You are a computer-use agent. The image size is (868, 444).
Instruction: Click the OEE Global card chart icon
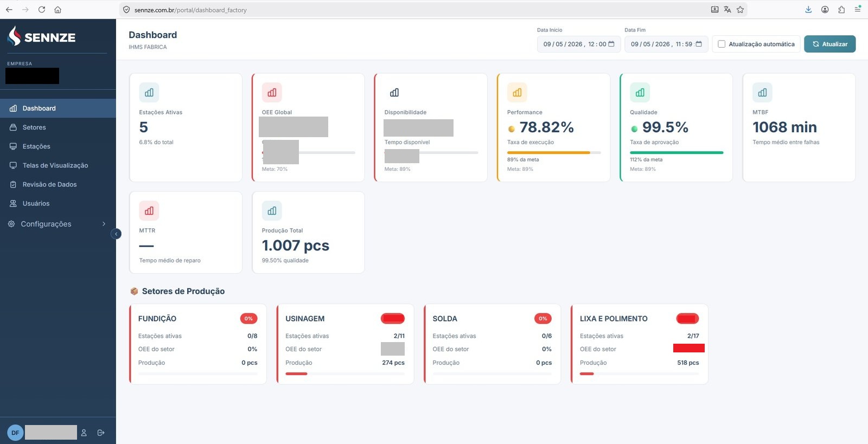[272, 93]
